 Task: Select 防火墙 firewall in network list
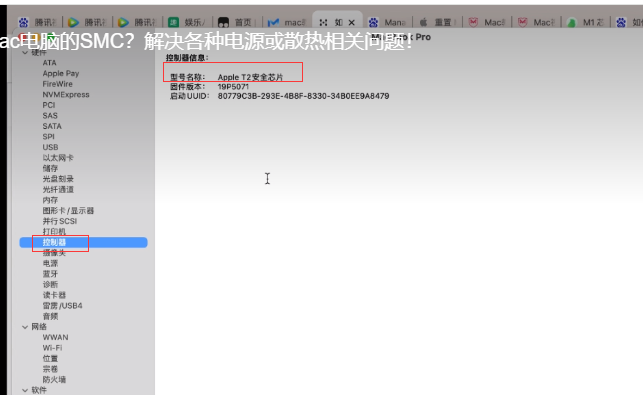[54, 379]
